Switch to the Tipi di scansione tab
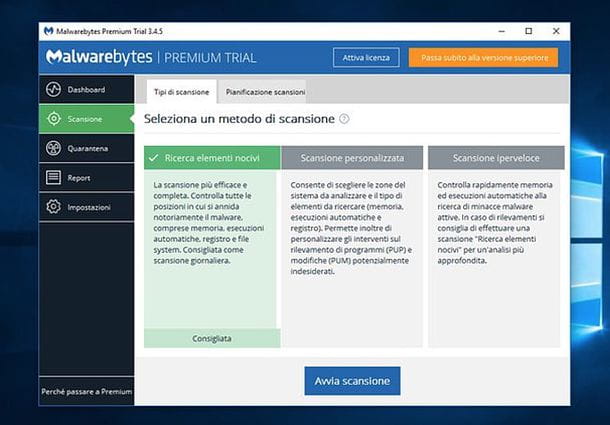610x425 pixels. (x=182, y=92)
